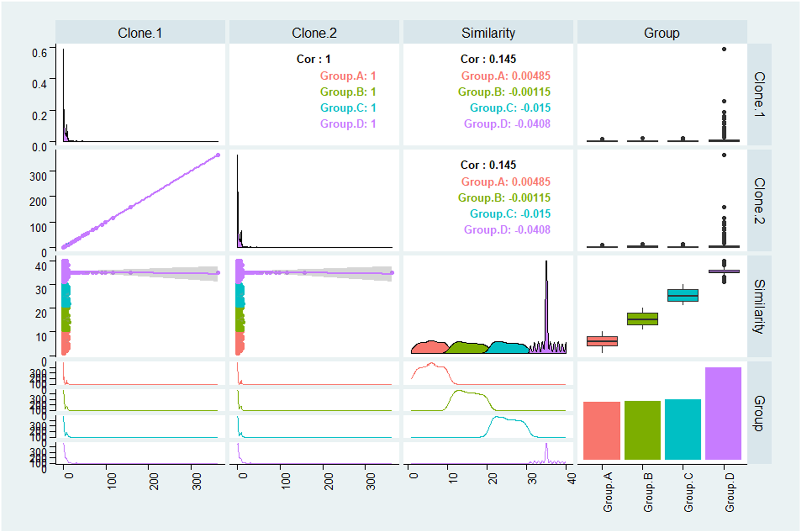
Task: Click the top outlier point in Clone.1 Group boxplot
Action: (724, 49)
